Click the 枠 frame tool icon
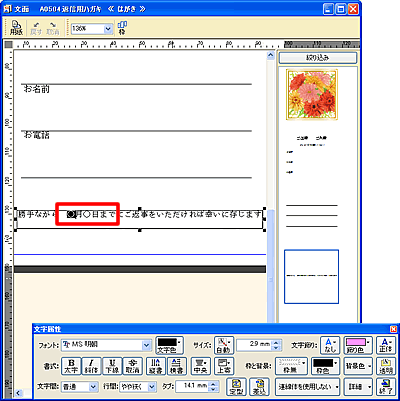 coord(122,28)
